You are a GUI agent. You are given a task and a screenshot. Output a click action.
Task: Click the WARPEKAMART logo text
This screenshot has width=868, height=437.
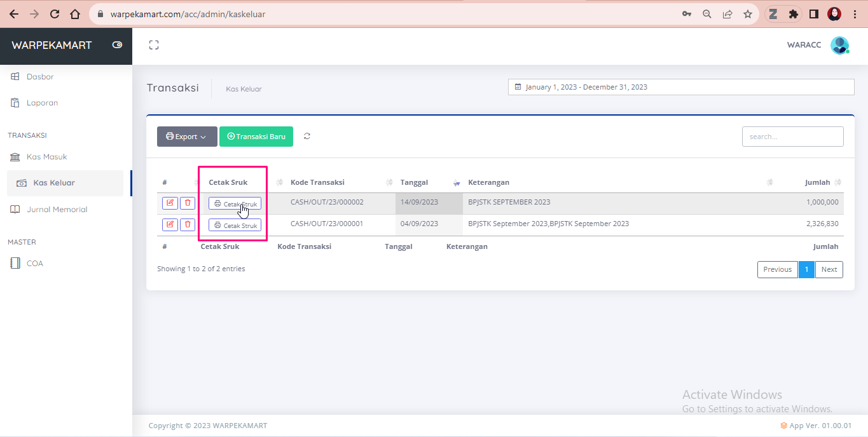(52, 45)
